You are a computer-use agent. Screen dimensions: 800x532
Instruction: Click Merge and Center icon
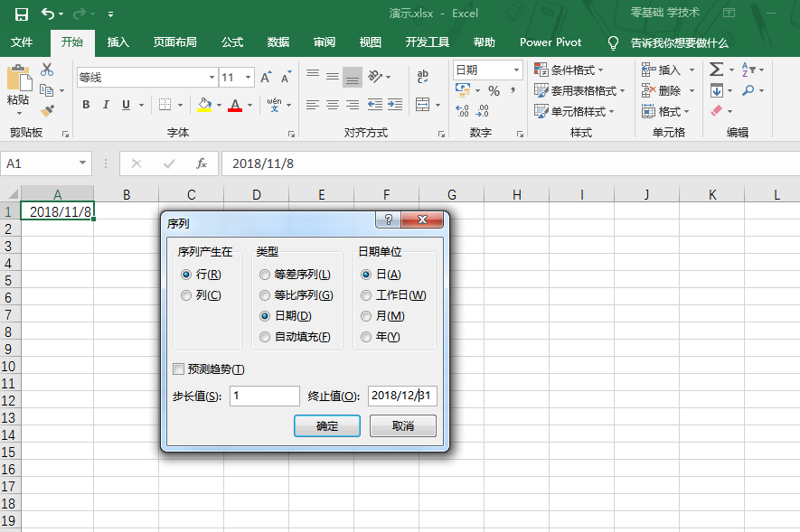click(422, 105)
